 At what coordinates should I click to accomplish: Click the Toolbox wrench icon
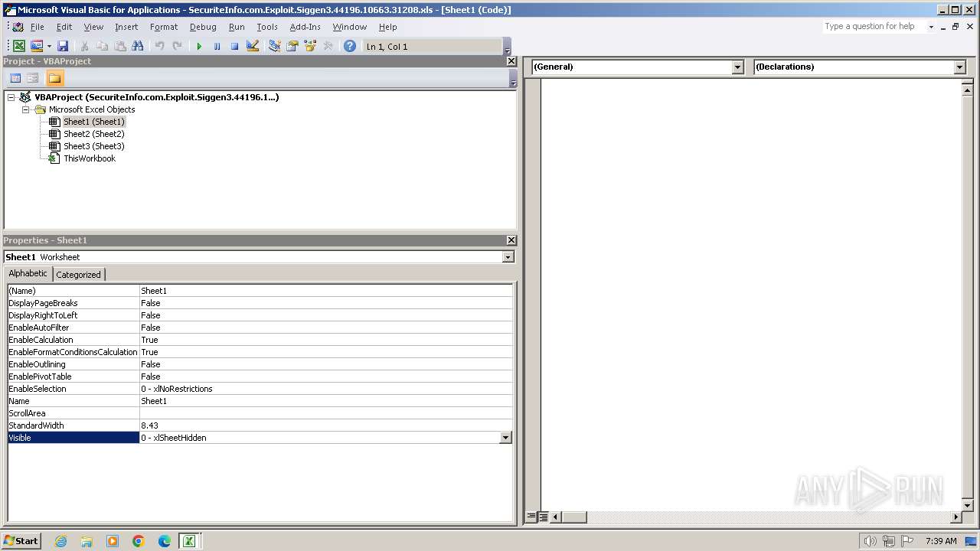click(328, 47)
